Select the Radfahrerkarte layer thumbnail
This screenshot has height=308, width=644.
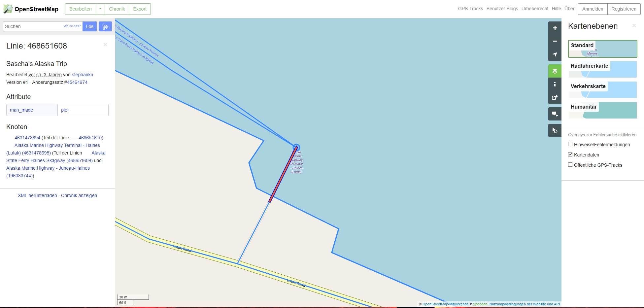(602, 69)
